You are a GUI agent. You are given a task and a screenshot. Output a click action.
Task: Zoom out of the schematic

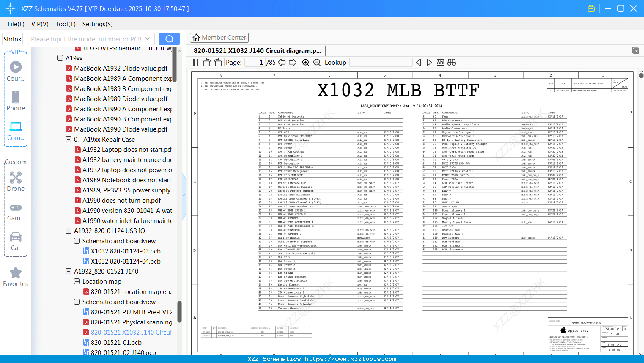tap(317, 62)
